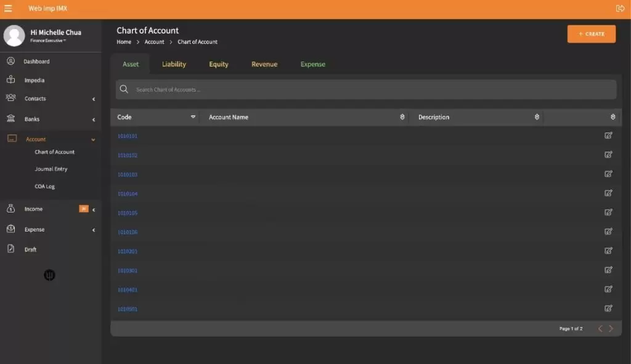Switch to the Expense tab
The height and width of the screenshot is (364, 631).
coord(312,64)
